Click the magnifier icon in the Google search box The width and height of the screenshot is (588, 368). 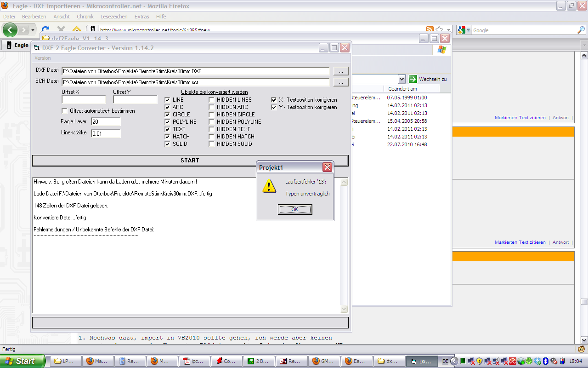tap(581, 30)
